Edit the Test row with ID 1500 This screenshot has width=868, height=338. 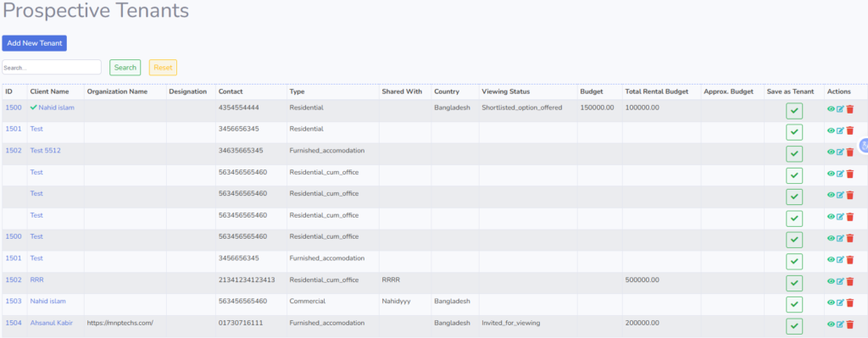(x=840, y=238)
